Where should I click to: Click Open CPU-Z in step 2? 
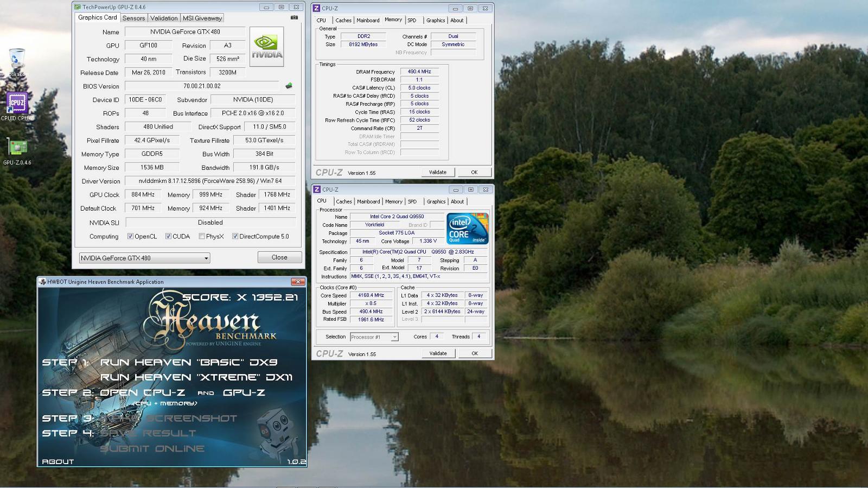click(x=142, y=392)
